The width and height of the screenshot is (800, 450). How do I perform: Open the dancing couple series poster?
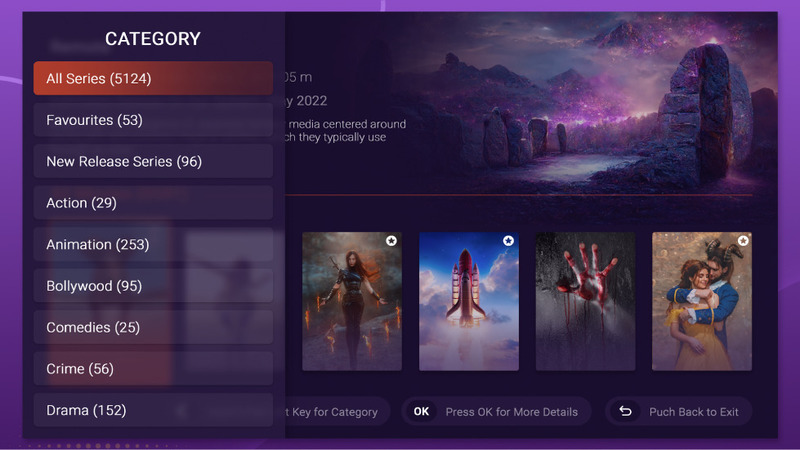pyautogui.click(x=702, y=301)
